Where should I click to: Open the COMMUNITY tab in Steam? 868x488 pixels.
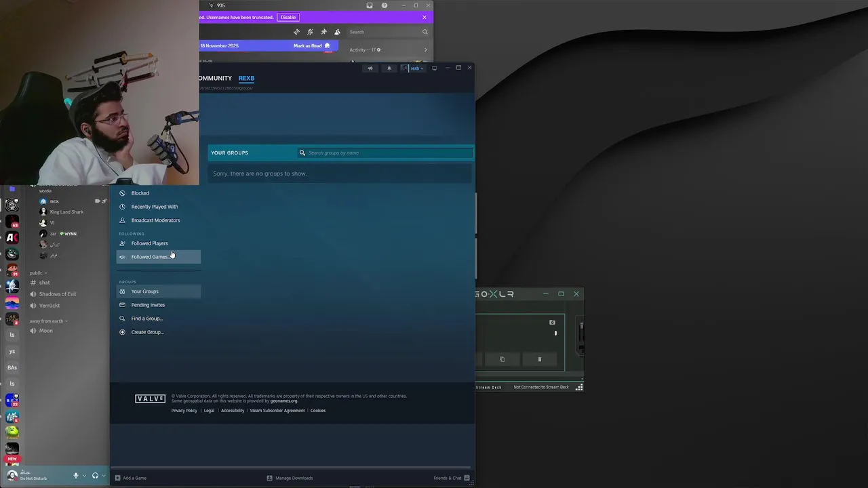216,78
